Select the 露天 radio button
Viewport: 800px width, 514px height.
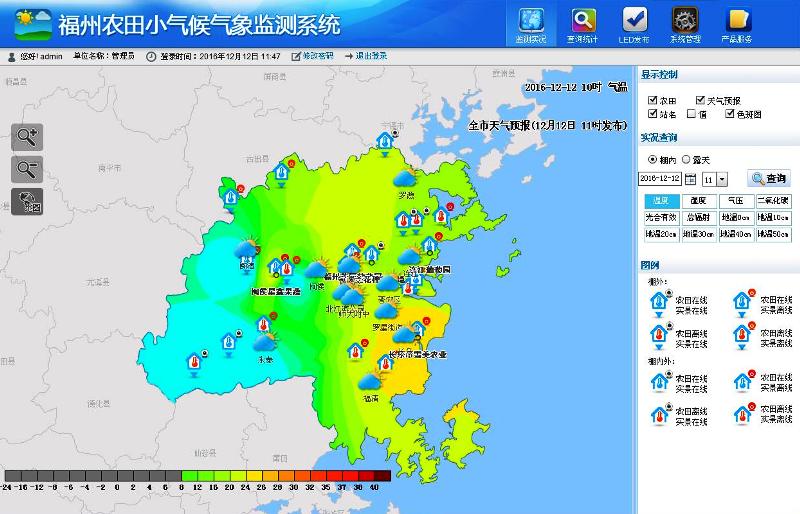coord(686,160)
